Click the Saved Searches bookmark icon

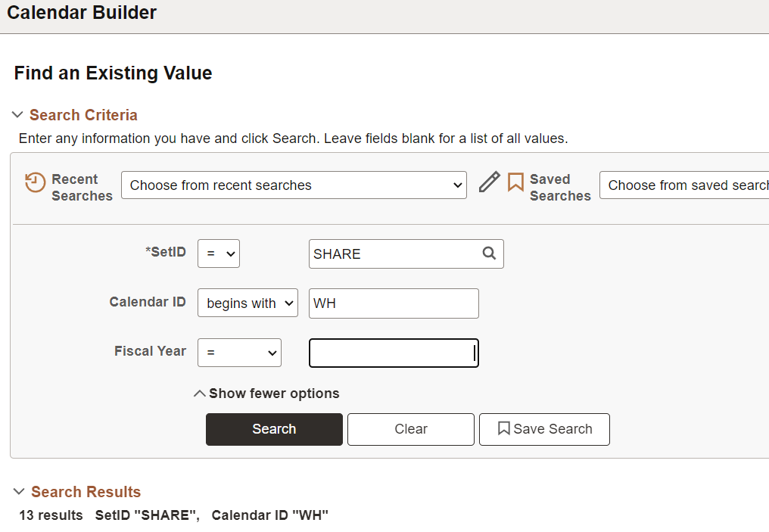click(515, 182)
